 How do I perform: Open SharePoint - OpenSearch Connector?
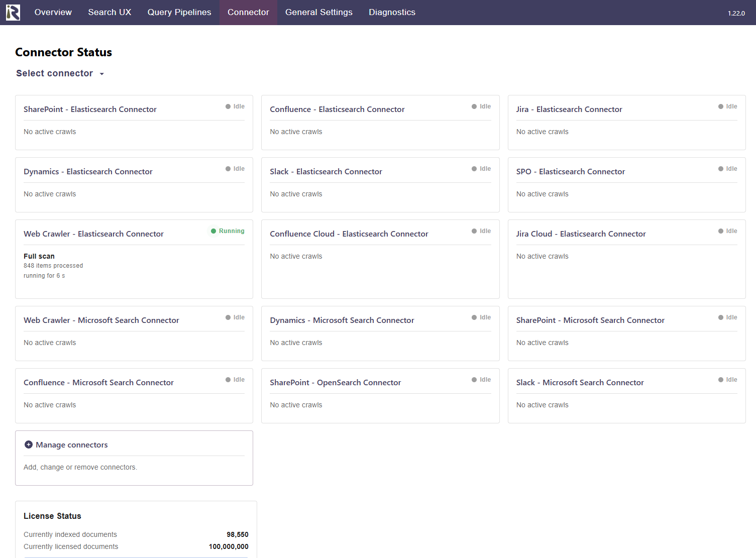click(x=336, y=383)
